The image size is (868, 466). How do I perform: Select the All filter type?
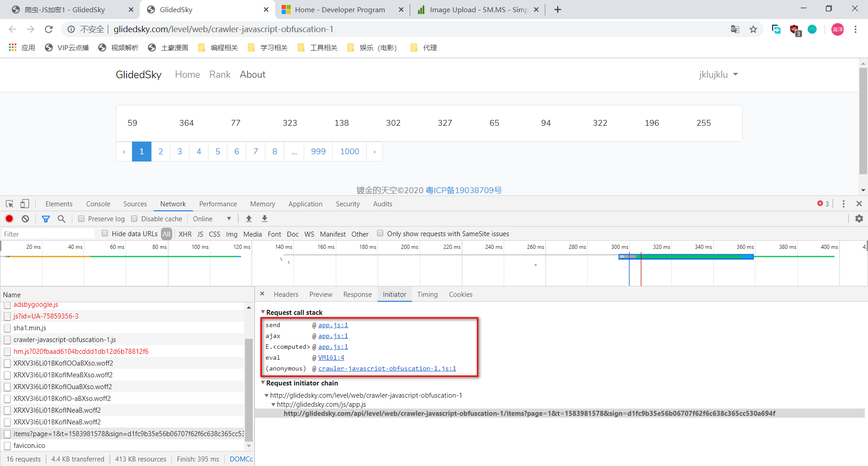(x=167, y=234)
